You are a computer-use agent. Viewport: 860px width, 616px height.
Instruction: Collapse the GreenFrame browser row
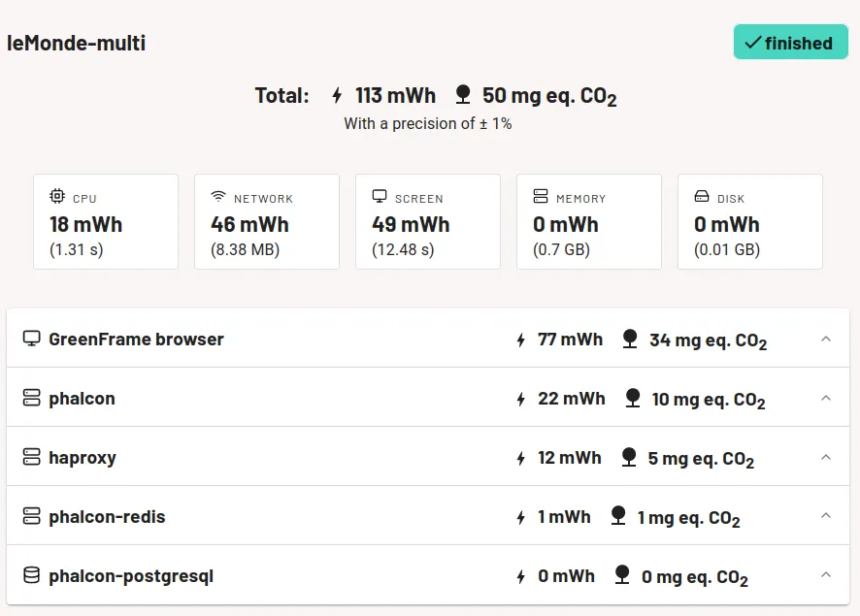pos(826,339)
